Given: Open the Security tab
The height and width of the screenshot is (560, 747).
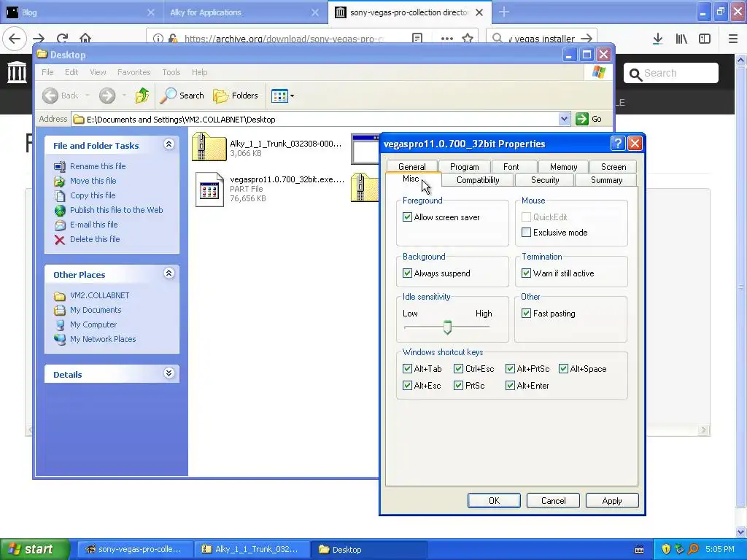Looking at the screenshot, I should [544, 180].
